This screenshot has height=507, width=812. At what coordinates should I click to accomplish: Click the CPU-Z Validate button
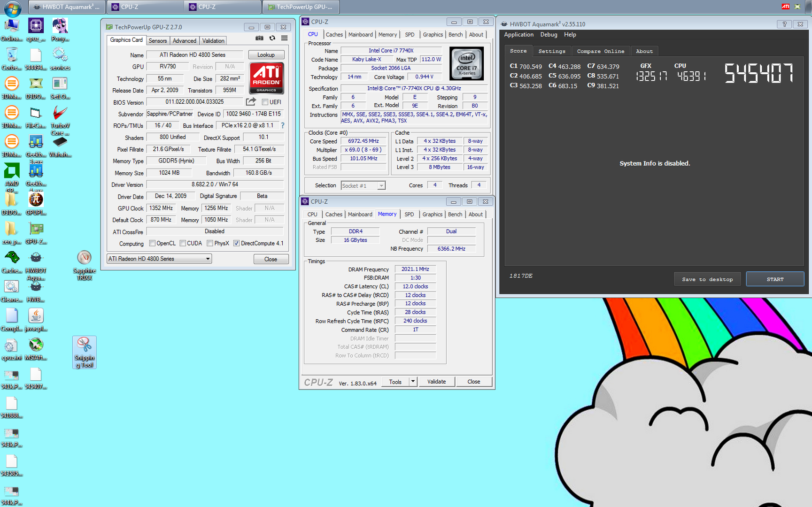click(436, 382)
